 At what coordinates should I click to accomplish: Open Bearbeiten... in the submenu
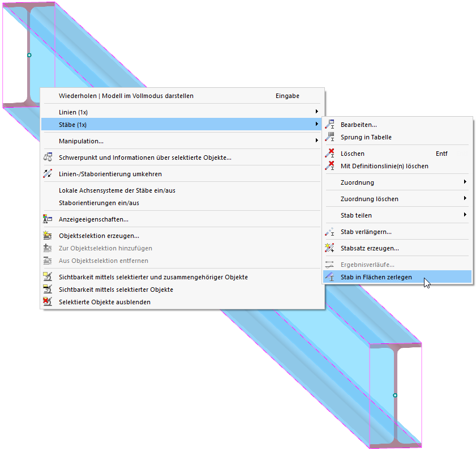[397, 125]
